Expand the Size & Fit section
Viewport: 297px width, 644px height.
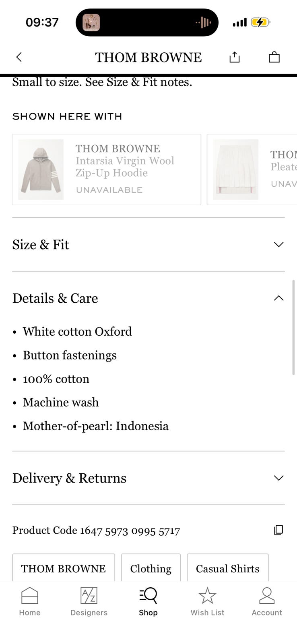coord(278,244)
